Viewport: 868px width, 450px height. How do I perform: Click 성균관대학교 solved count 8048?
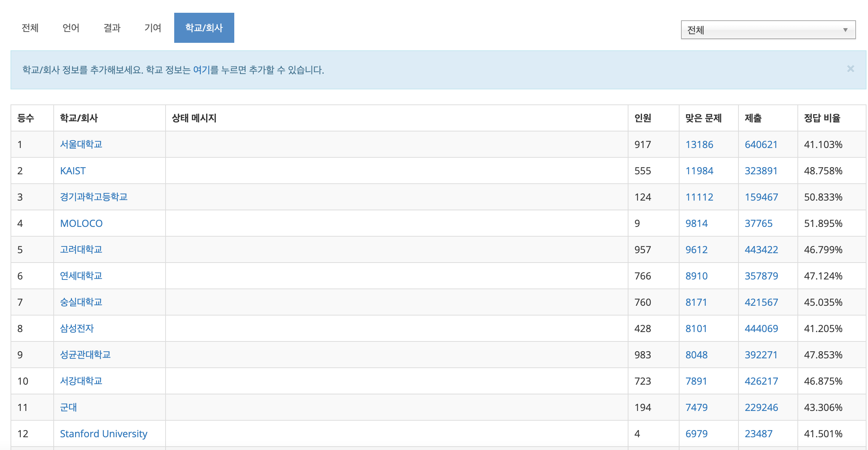point(696,355)
